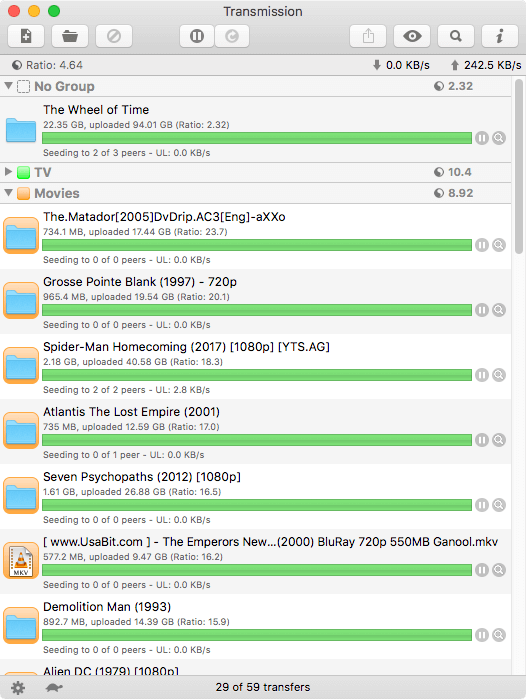
Task: Reveal Atlantis The Lost Empire in Finder
Action: [499, 440]
